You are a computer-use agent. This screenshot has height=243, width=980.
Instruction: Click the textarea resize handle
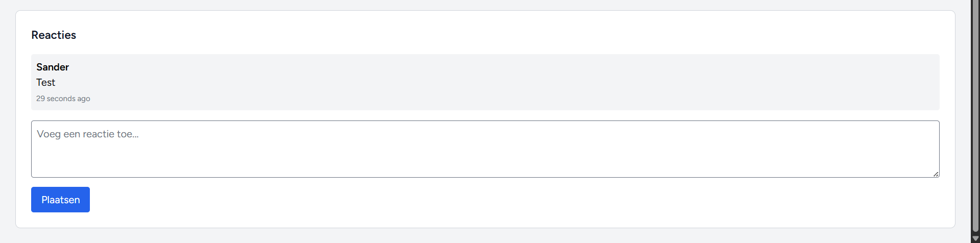point(936,174)
